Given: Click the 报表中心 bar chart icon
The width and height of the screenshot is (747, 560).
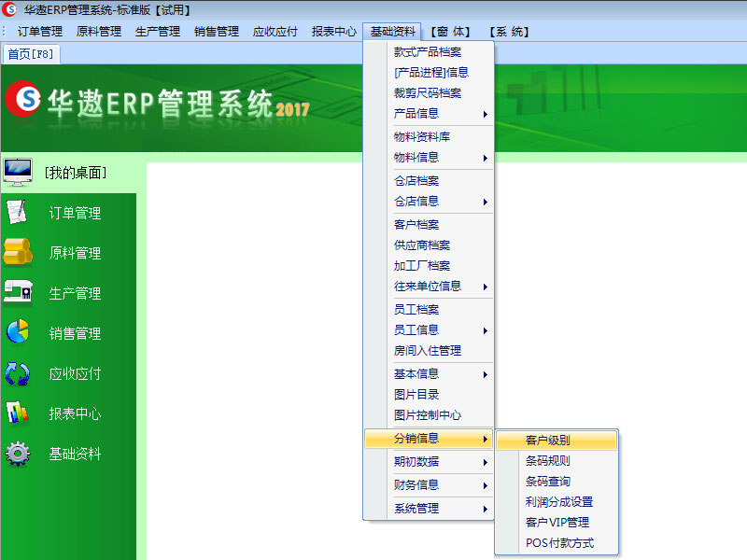Looking at the screenshot, I should [x=18, y=413].
